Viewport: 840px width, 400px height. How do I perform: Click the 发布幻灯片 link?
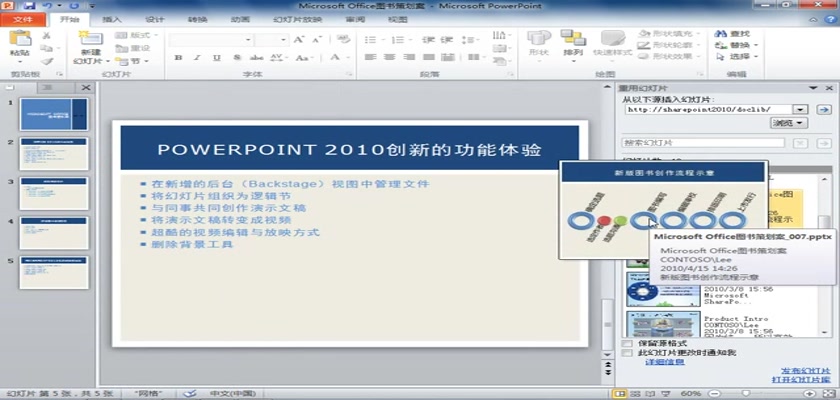806,371
